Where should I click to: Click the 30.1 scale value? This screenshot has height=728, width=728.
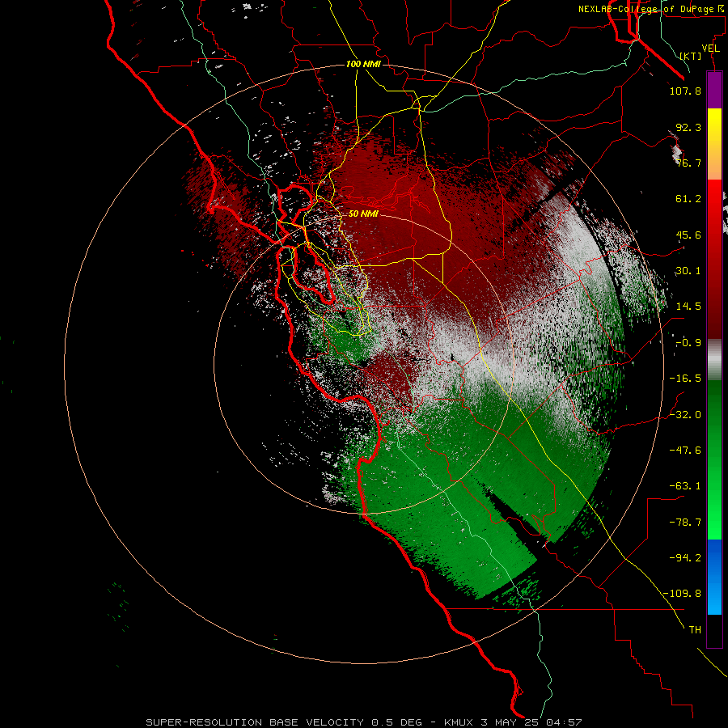click(688, 271)
